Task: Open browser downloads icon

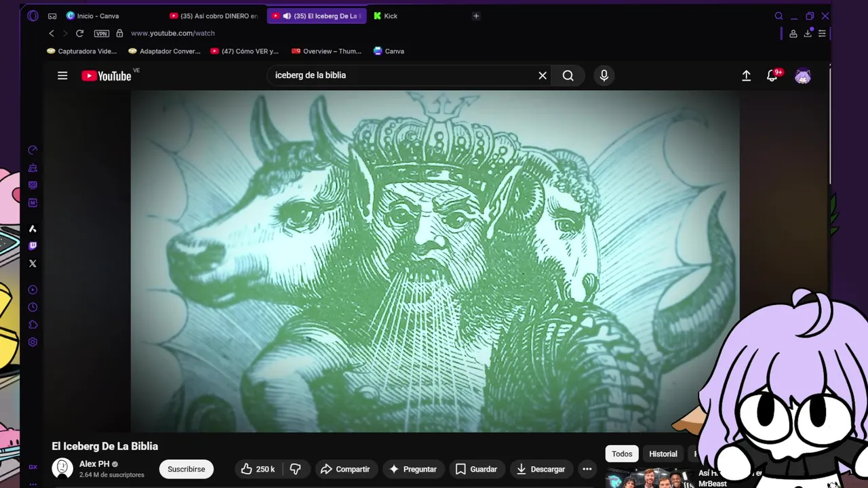Action: pos(808,33)
